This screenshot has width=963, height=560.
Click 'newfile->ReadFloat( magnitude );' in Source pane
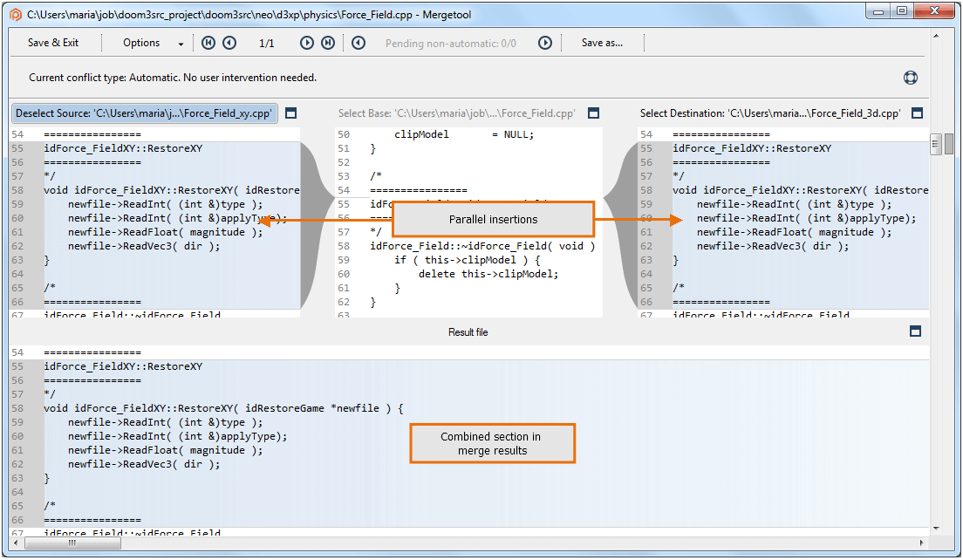click(x=165, y=232)
